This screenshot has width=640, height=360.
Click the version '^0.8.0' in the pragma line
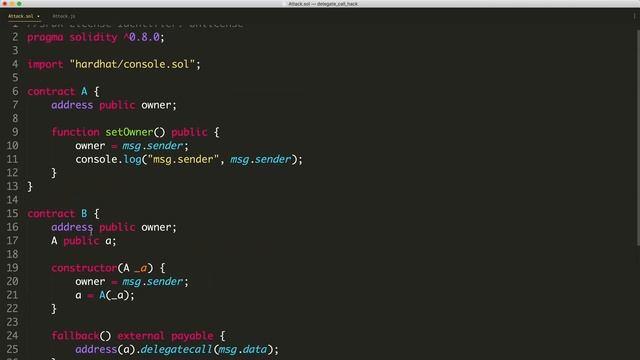click(x=141, y=37)
